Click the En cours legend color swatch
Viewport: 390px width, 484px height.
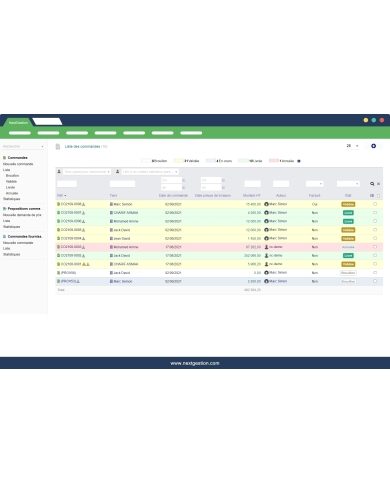tap(211, 161)
